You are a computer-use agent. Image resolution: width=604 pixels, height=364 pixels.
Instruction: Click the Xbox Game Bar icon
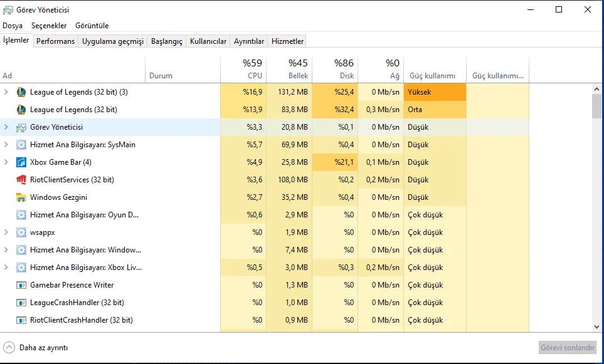[21, 162]
